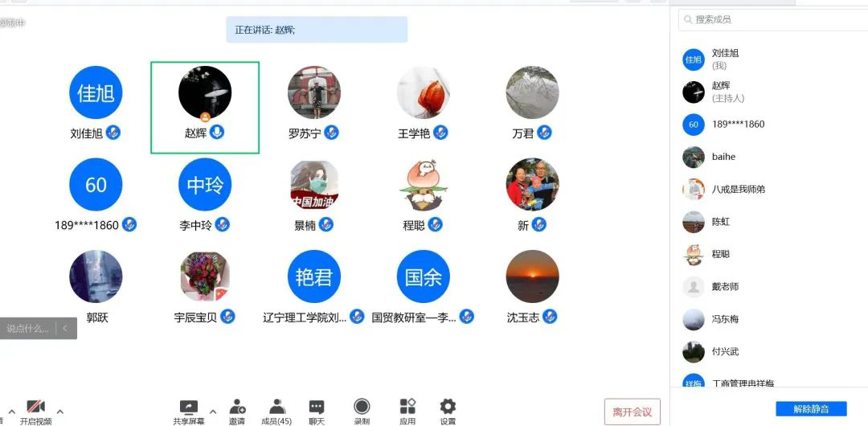Select 王学艳's avatar thumbnail

click(x=424, y=92)
